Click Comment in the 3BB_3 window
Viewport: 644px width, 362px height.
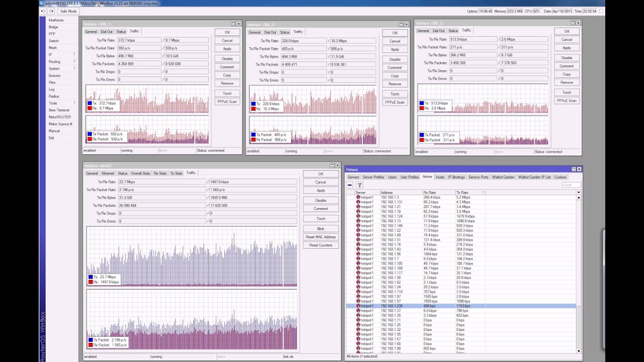click(567, 66)
